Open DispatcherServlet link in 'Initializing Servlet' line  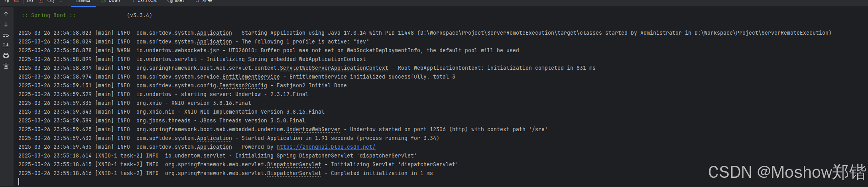point(294,165)
